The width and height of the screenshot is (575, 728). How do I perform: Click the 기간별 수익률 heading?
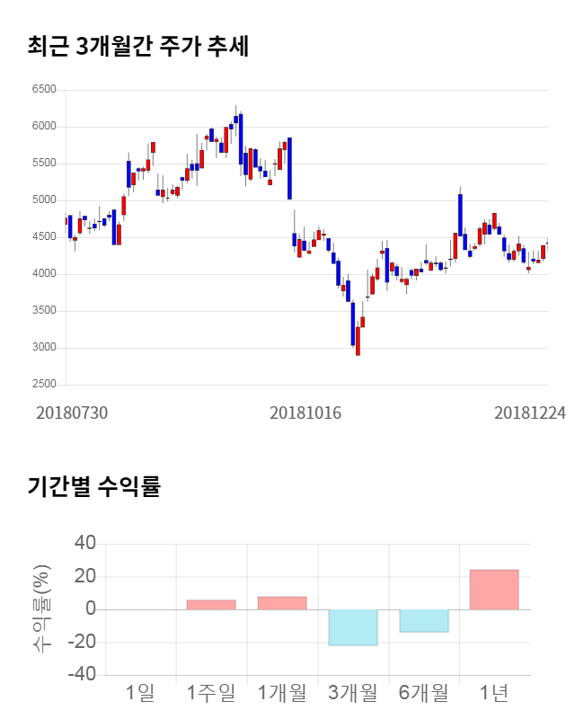(x=93, y=487)
